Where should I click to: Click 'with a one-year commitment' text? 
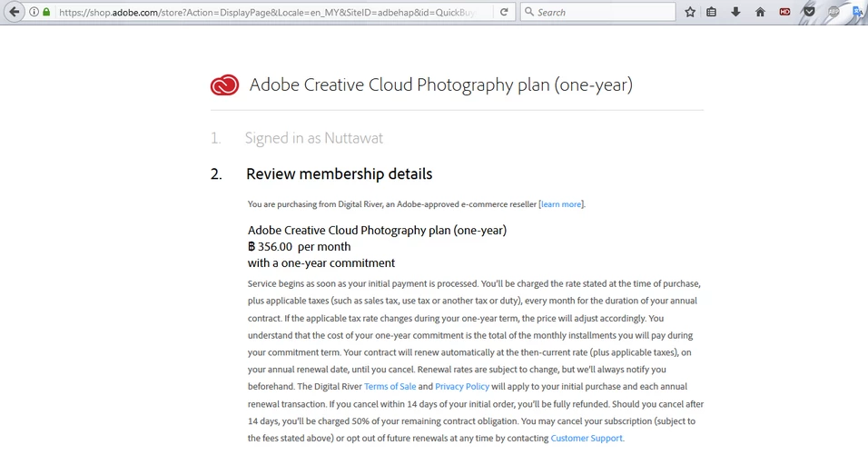[x=321, y=263]
